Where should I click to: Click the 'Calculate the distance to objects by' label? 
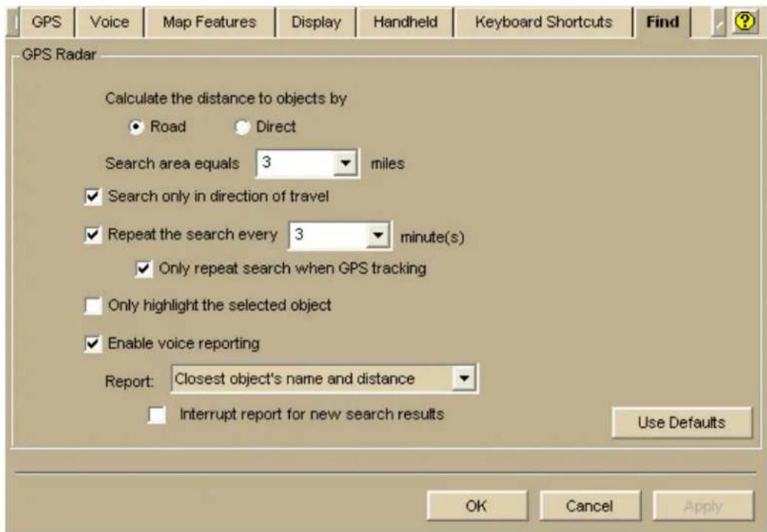click(x=226, y=99)
